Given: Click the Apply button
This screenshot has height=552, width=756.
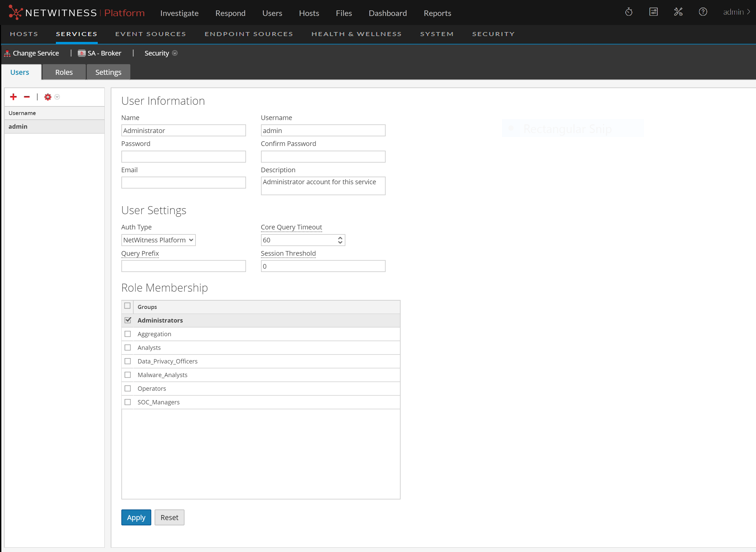Looking at the screenshot, I should point(136,517).
